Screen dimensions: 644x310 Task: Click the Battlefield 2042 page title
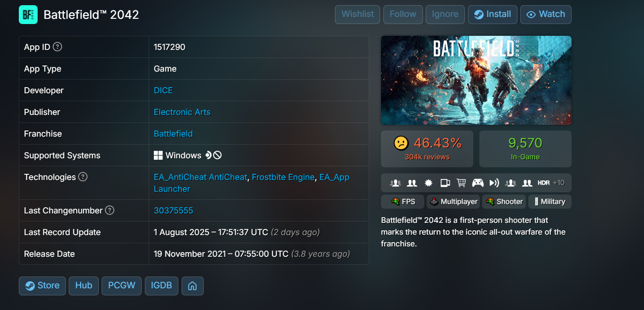(91, 15)
